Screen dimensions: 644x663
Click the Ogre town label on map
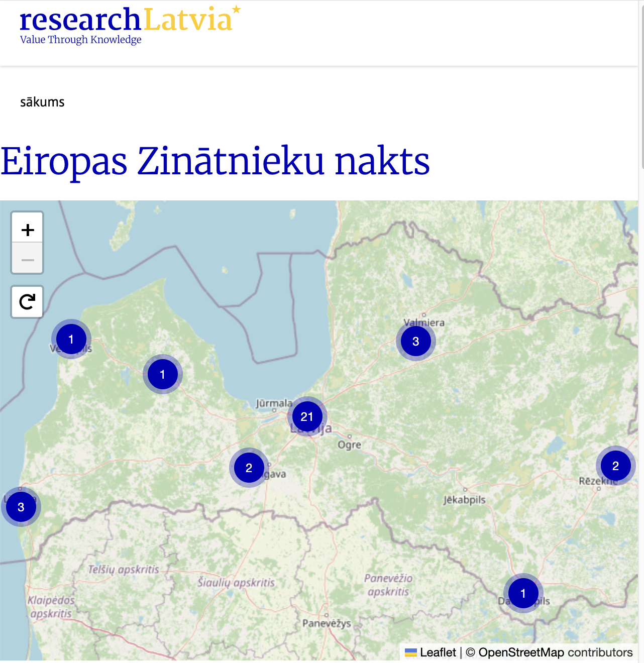coord(349,445)
